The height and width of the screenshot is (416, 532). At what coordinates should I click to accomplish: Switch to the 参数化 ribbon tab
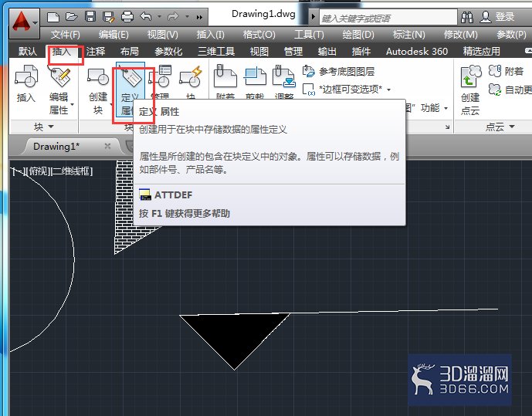168,52
